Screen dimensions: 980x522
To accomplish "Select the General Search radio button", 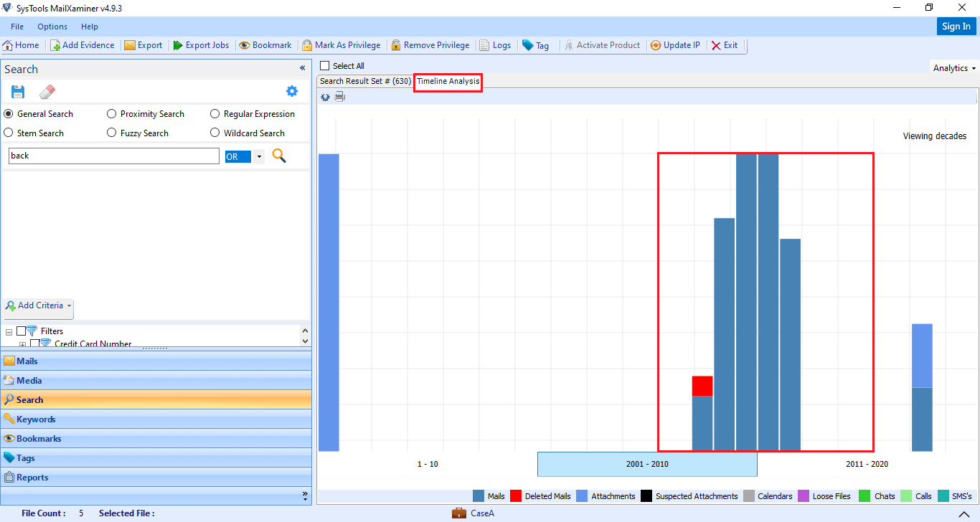I will 9,114.
